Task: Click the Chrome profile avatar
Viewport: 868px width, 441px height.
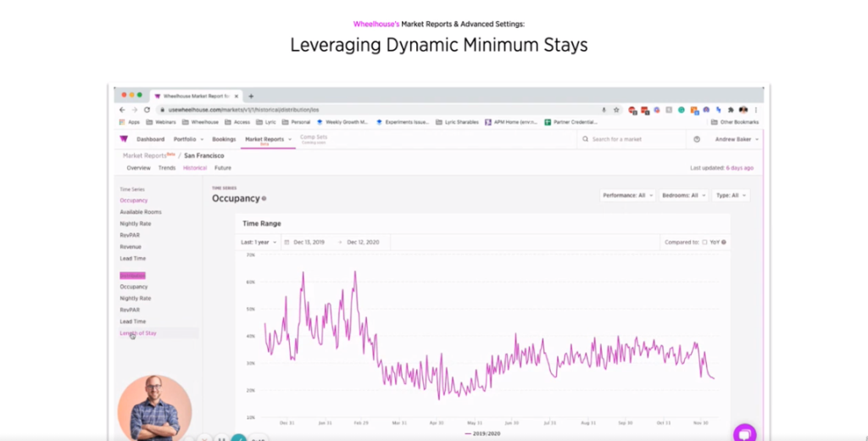Action: [x=743, y=110]
